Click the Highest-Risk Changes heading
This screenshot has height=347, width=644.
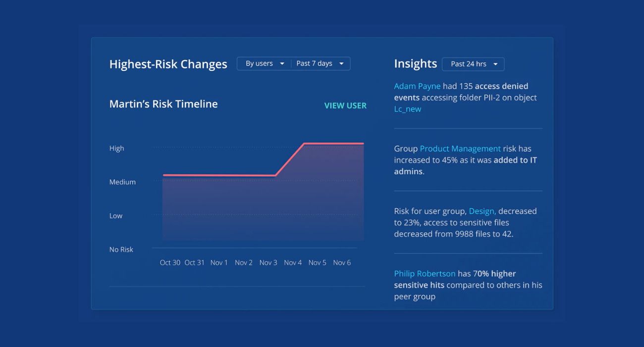coord(168,64)
